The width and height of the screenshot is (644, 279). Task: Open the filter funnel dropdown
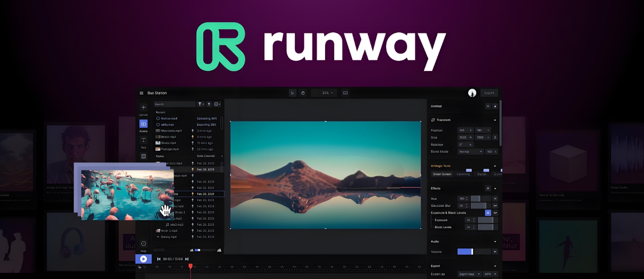201,104
